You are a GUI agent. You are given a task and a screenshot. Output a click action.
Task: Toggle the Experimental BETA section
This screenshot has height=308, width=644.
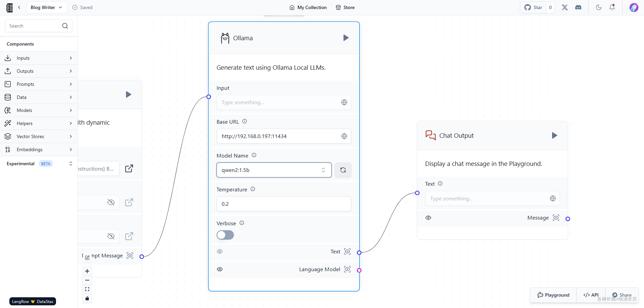click(x=39, y=164)
